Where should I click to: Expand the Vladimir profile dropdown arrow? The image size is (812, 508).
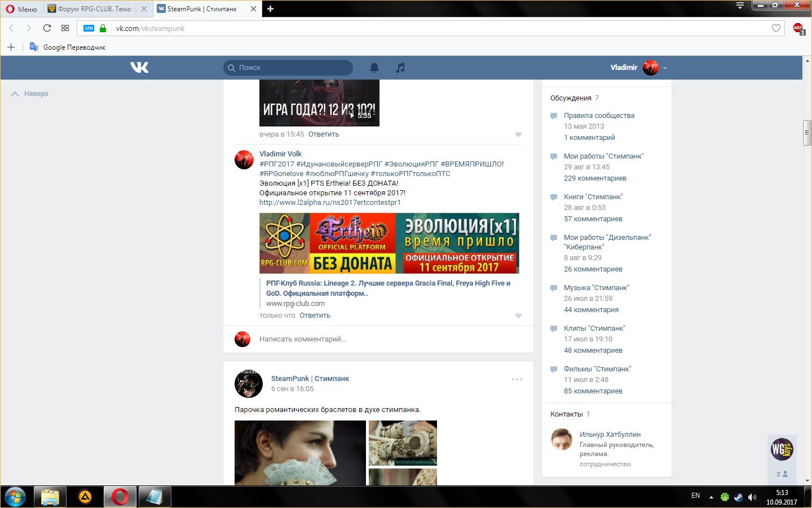(x=665, y=68)
